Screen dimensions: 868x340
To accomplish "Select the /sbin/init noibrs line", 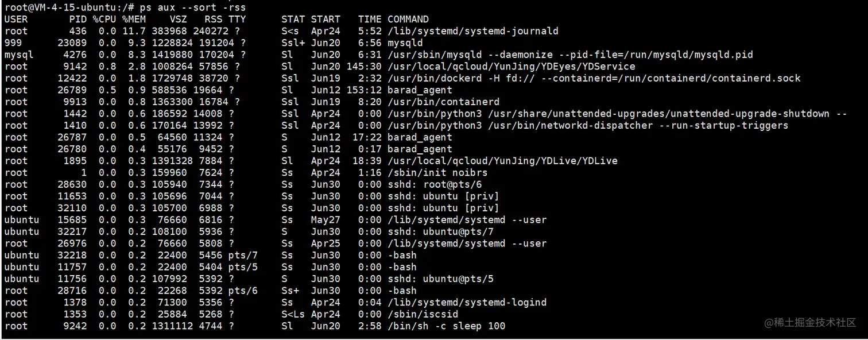I will (246, 172).
